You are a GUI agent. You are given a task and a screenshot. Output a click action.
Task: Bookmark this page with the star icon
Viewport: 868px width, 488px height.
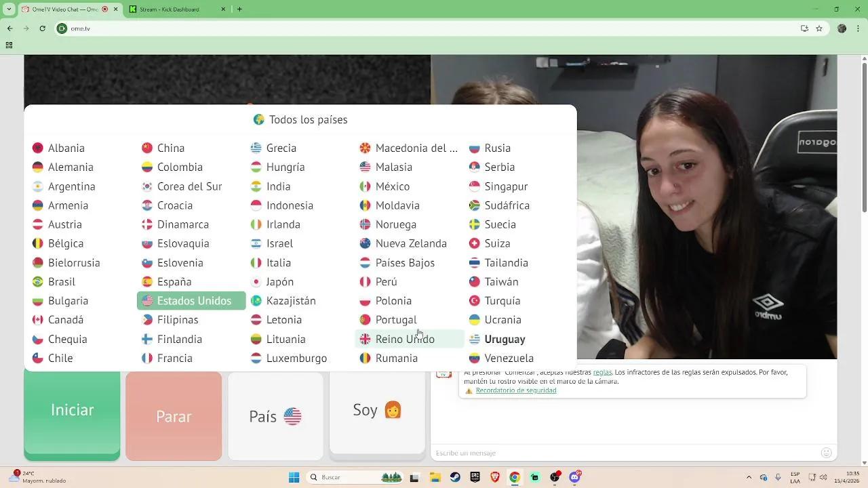[x=819, y=28]
